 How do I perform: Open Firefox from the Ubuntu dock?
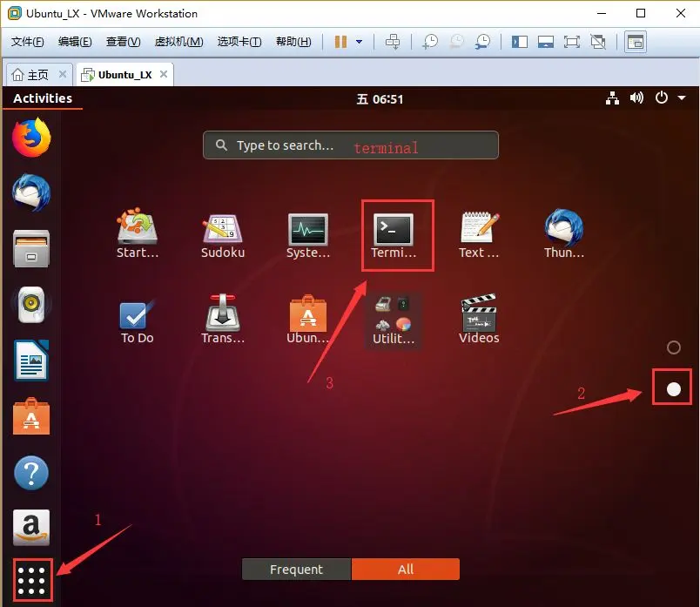(x=31, y=138)
